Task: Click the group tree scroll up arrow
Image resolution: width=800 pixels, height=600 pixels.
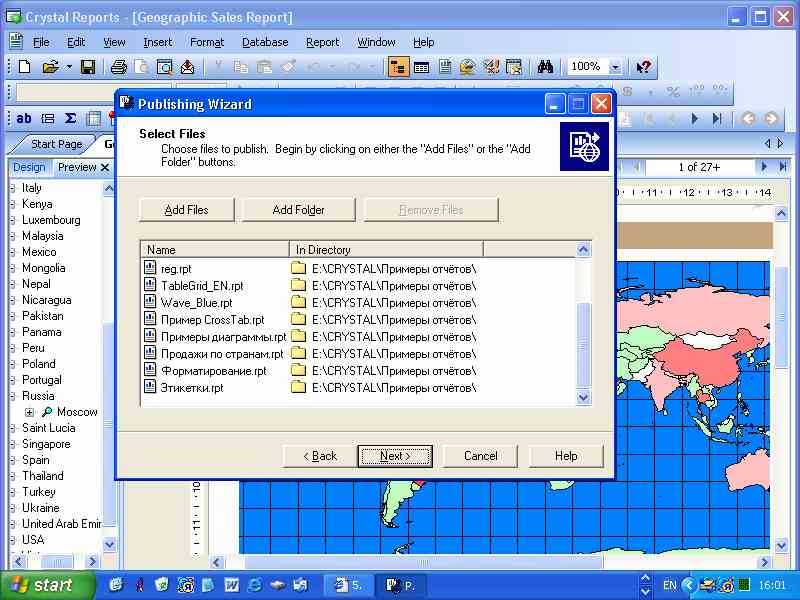Action: [109, 189]
